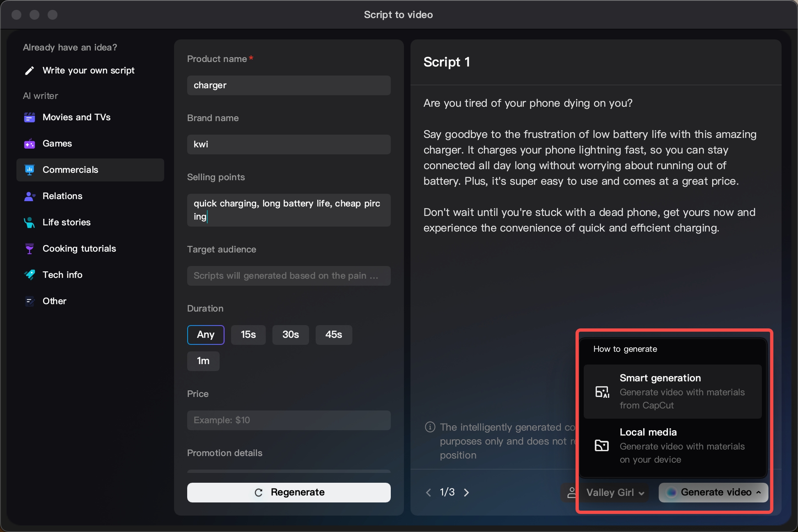Open the Valley Girl voice dropdown

click(x=615, y=492)
